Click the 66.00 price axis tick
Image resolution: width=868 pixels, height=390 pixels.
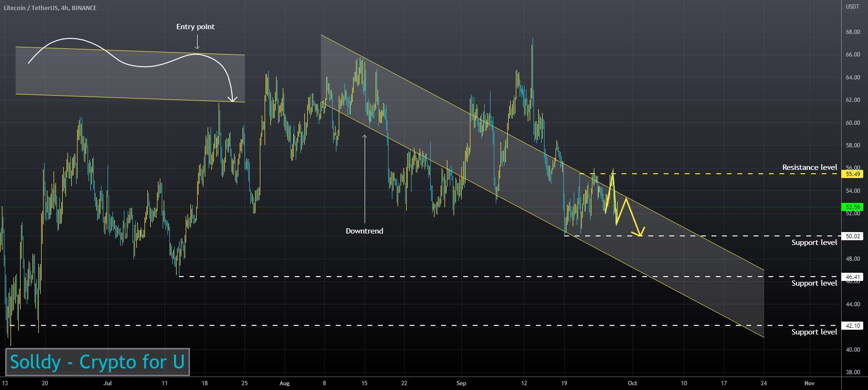tap(853, 55)
